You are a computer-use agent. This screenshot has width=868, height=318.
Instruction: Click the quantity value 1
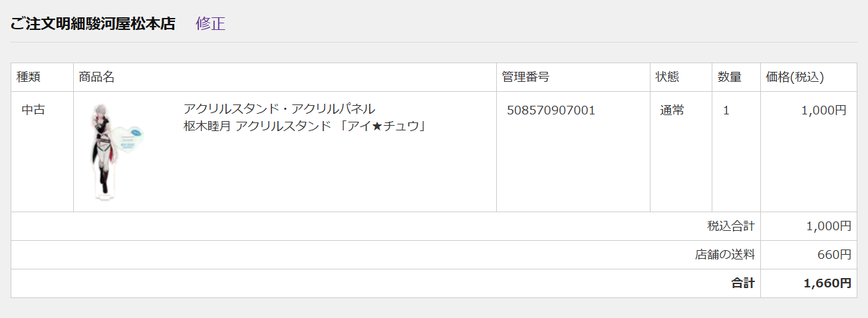click(x=726, y=110)
